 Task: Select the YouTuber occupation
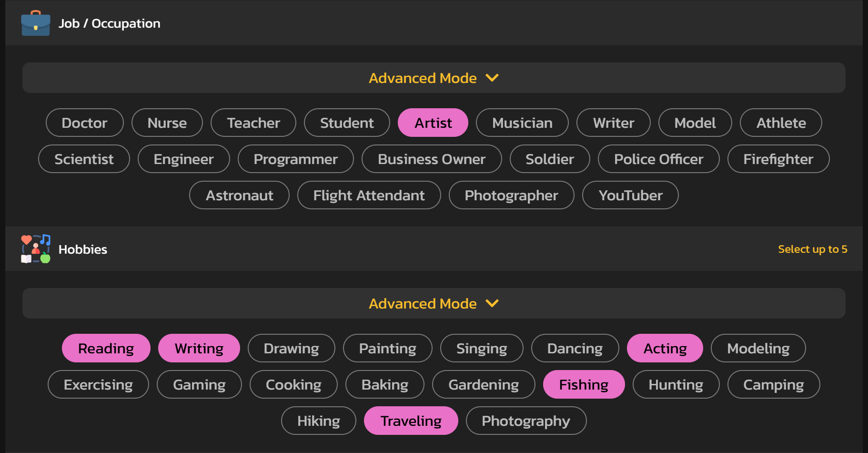(x=631, y=195)
